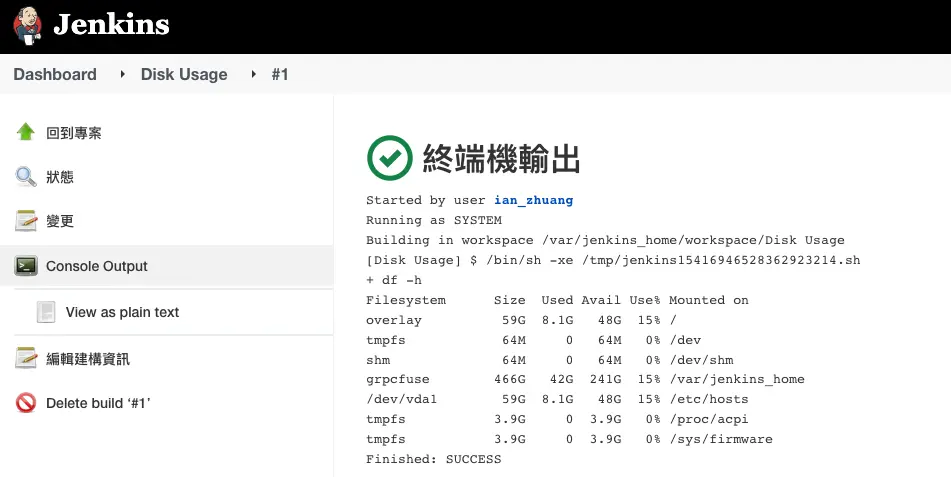
Task: Click the red prohibited delete icon
Action: click(25, 402)
